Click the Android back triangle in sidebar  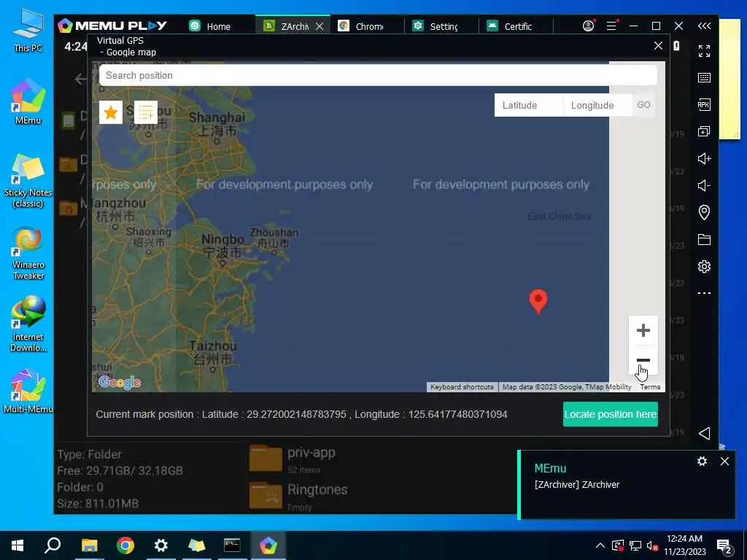click(x=704, y=433)
